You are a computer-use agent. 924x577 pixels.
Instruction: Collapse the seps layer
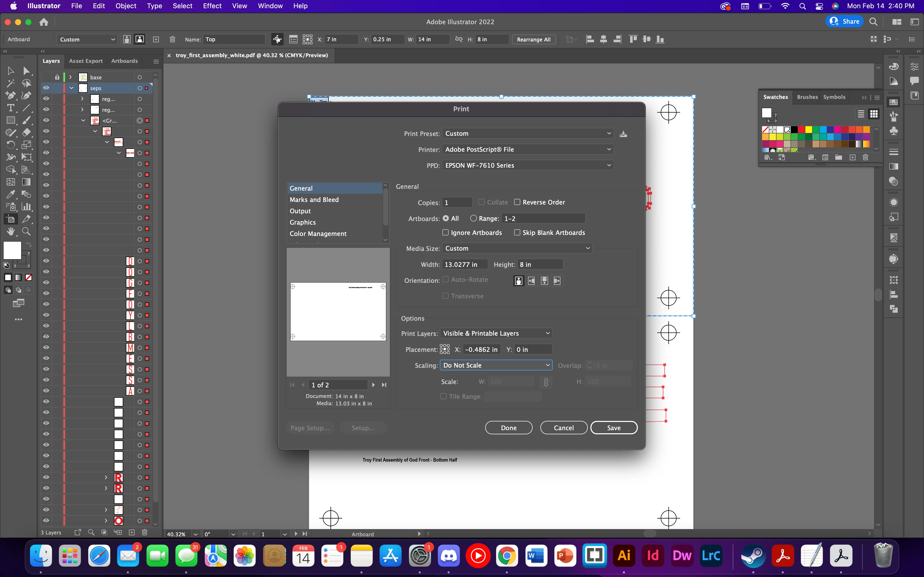click(71, 88)
